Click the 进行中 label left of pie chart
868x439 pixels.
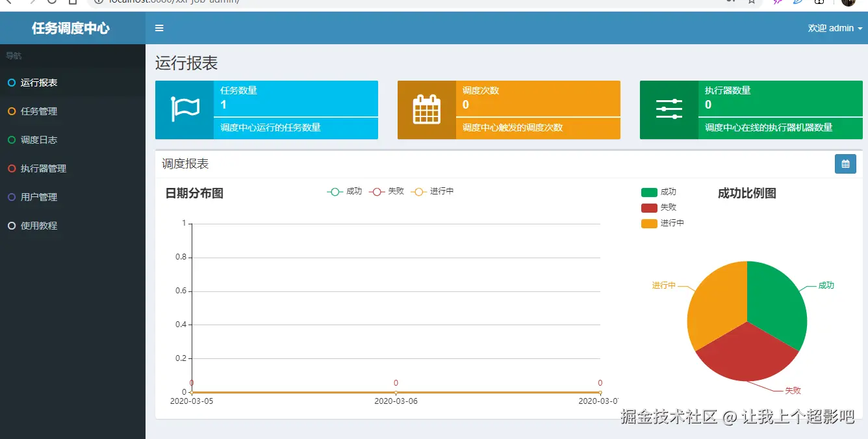[x=664, y=286]
